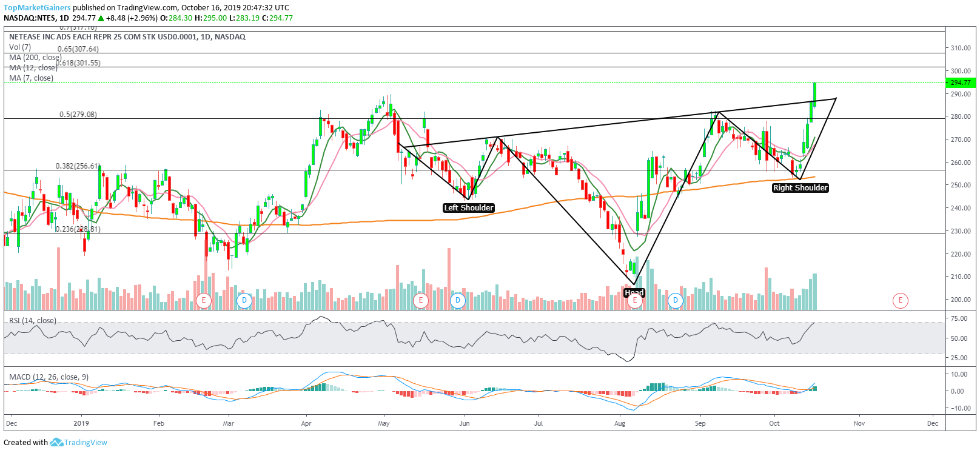The width and height of the screenshot is (980, 453).
Task: Click the MA (200, close) indicator label
Action: pos(35,58)
